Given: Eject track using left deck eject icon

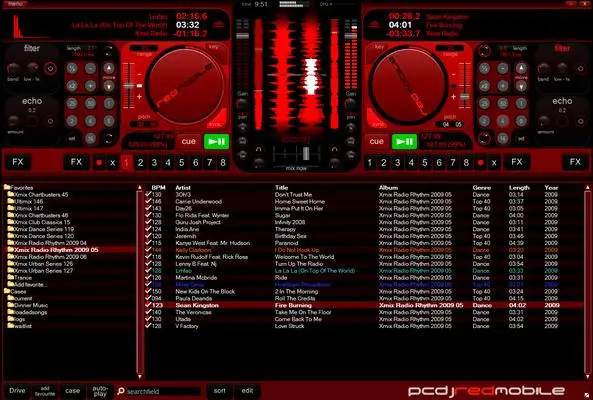Looking at the screenshot, I should pyautogui.click(x=219, y=25).
